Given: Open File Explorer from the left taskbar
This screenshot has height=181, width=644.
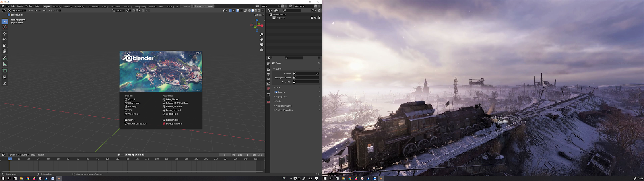Looking at the screenshot, I should [x=21, y=178].
